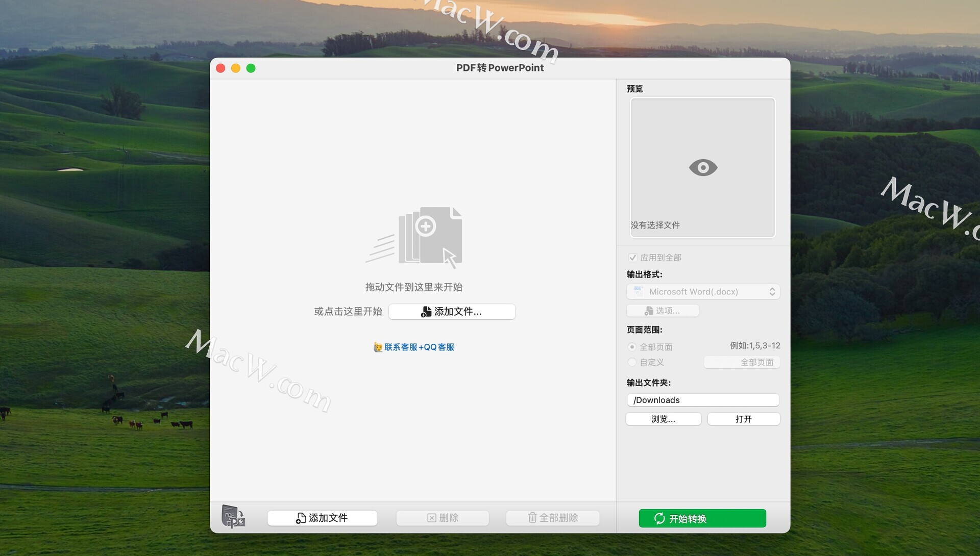Click the 没有选择文件 text
The width and height of the screenshot is (980, 556).
pyautogui.click(x=655, y=225)
